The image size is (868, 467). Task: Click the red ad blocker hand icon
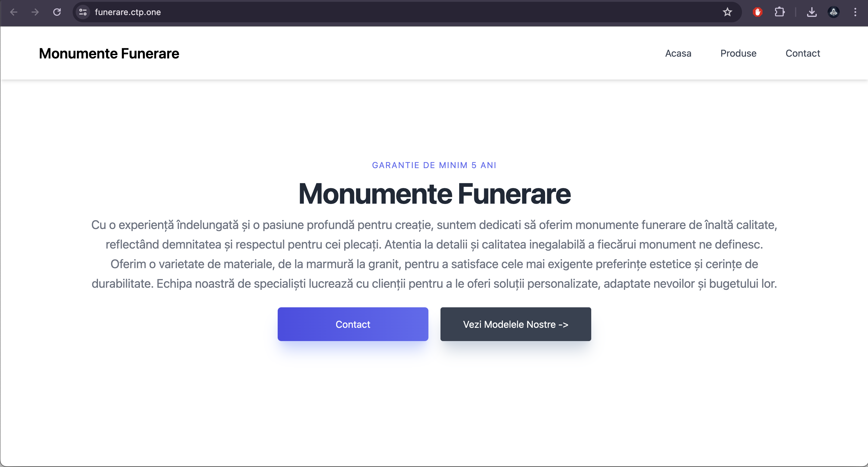point(757,12)
